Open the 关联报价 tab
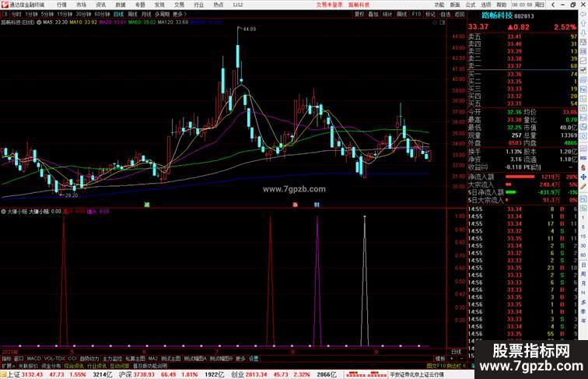The height and width of the screenshot is (379, 588). click(x=28, y=366)
